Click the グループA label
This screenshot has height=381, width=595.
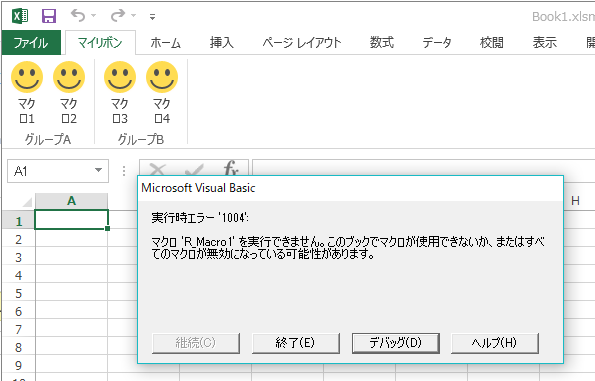tap(48, 139)
